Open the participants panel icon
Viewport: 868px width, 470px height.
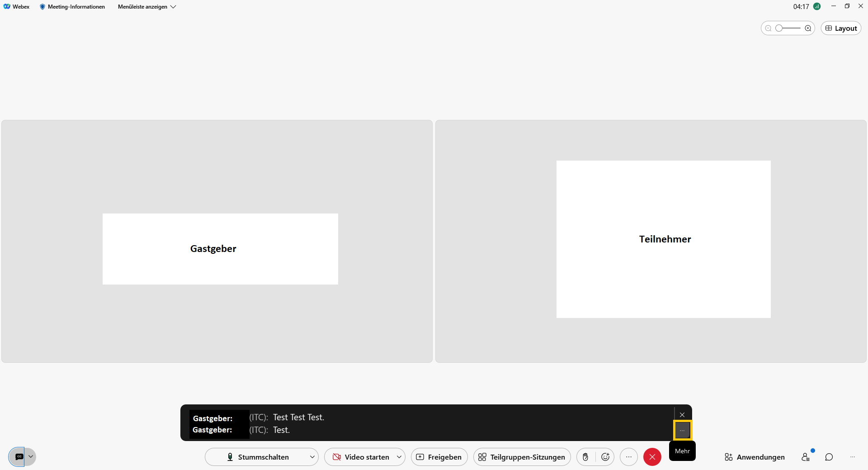coord(806,457)
